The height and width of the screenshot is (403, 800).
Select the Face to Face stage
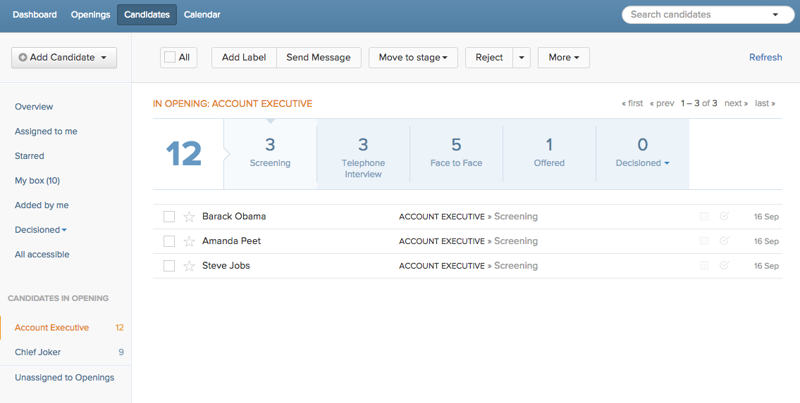(x=456, y=153)
